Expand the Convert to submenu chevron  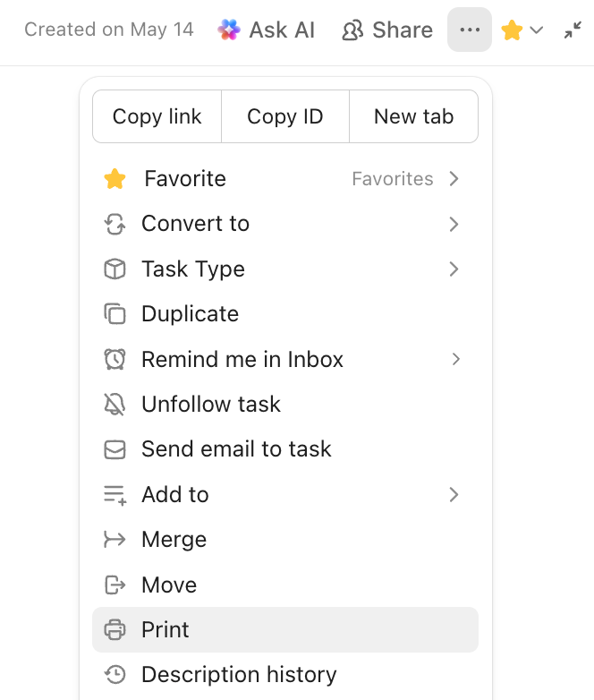click(x=454, y=224)
